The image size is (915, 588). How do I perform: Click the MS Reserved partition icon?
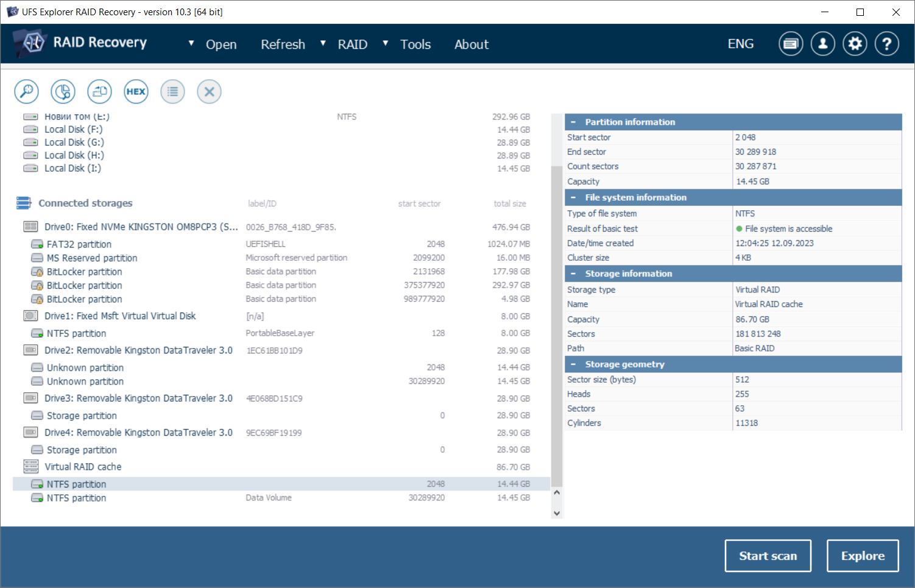[37, 258]
